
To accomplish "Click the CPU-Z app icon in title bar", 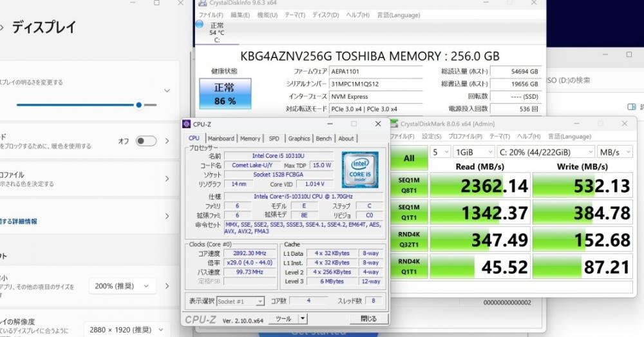I will coord(187,124).
